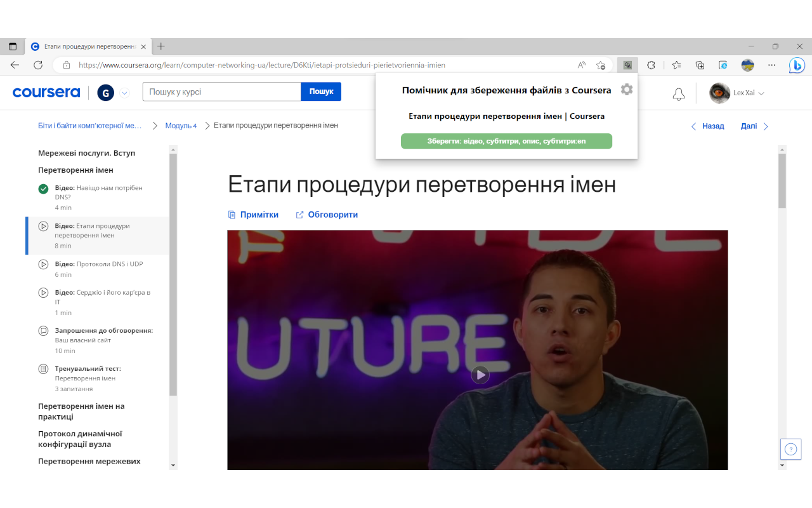
Task: Click the quiz icon for Тренувальний тест
Action: [x=43, y=369]
